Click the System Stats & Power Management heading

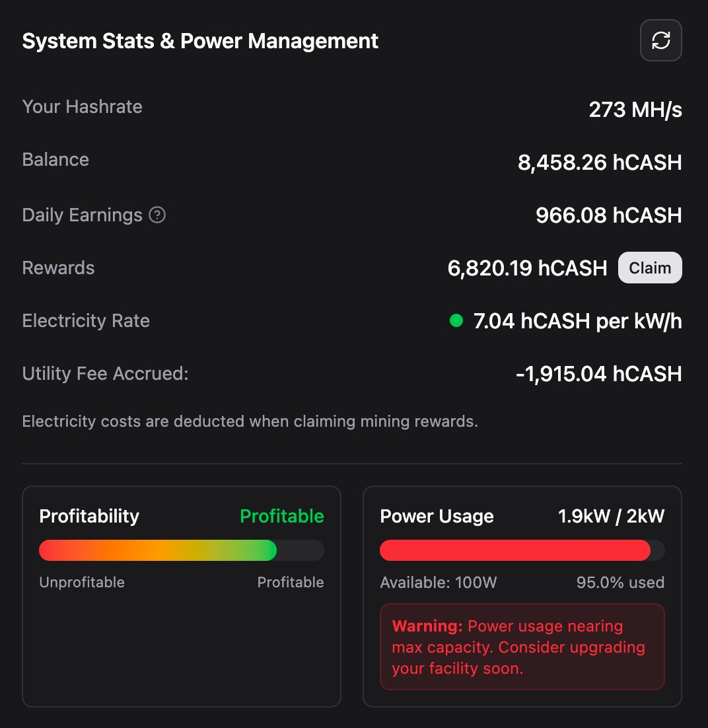pyautogui.click(x=200, y=41)
